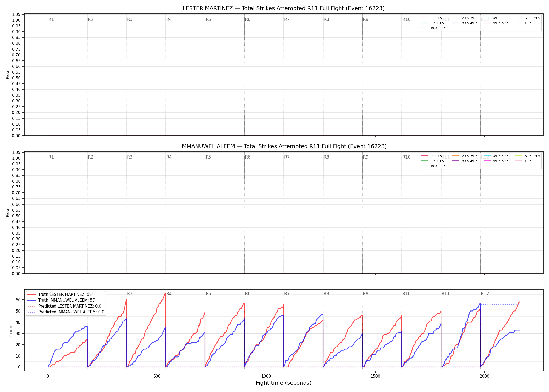Click the Fight time (seconds) axis label
Viewport: 549px width, 392px height.
tap(284, 383)
